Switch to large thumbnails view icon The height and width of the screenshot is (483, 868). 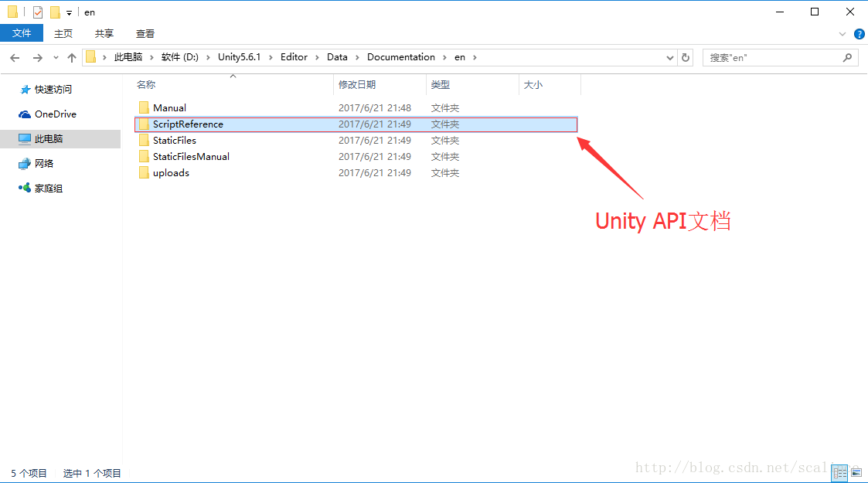tap(856, 472)
